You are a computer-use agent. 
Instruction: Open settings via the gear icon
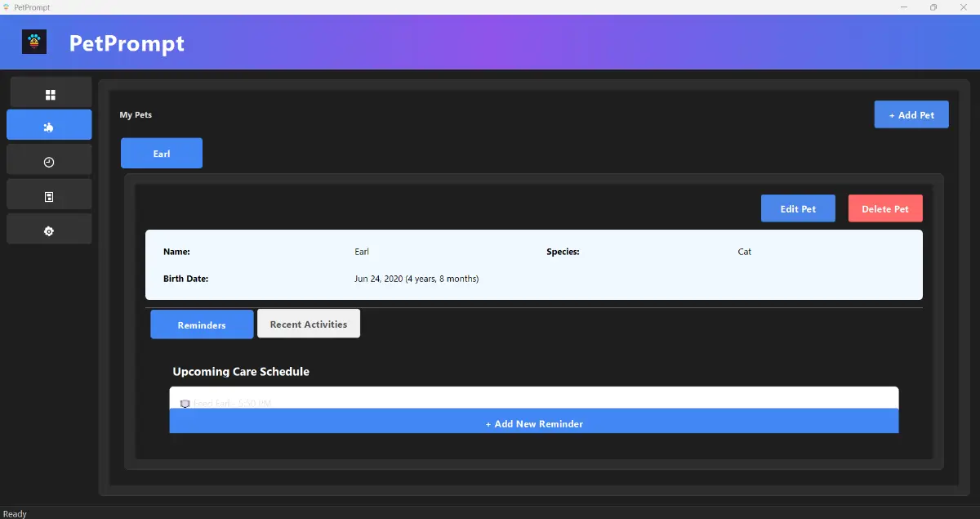[49, 231]
